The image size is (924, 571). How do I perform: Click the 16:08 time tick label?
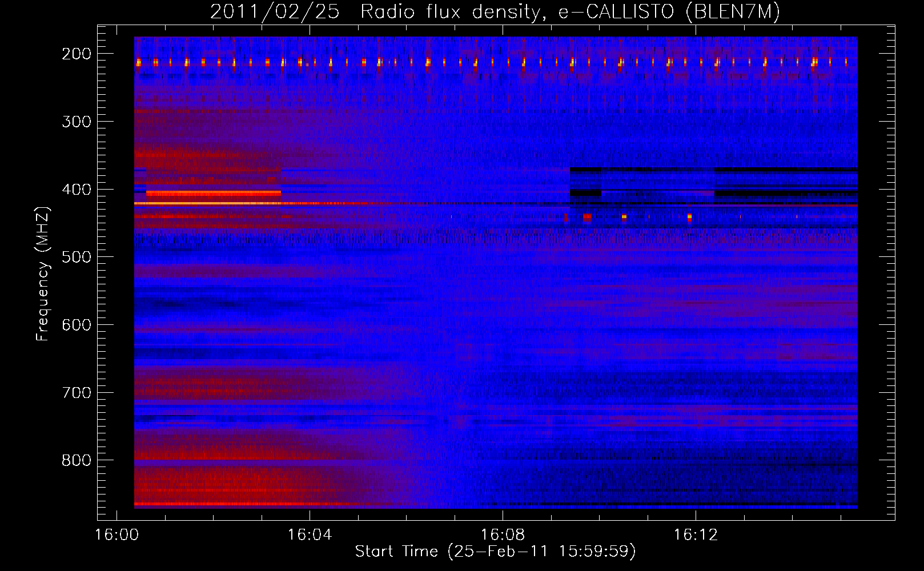click(503, 535)
